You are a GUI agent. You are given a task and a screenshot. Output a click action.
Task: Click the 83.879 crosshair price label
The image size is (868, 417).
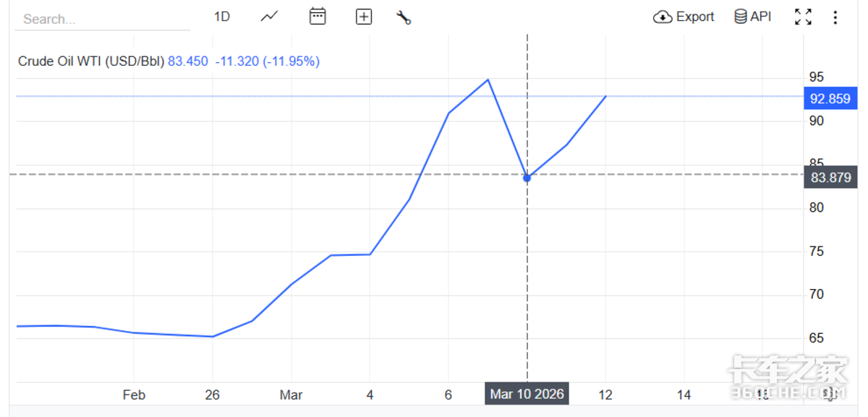coord(830,177)
